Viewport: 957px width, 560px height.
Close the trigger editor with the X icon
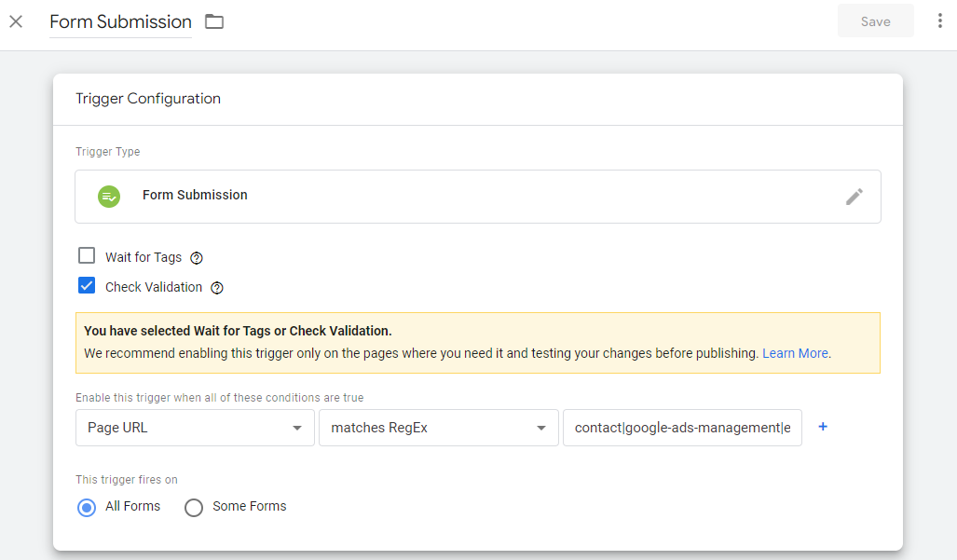click(16, 22)
